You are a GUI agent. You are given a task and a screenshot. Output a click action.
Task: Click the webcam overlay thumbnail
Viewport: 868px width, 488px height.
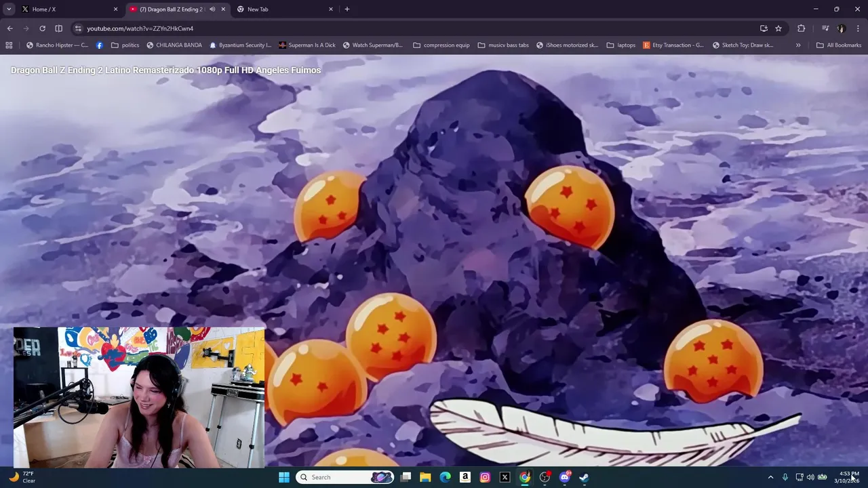(139, 398)
